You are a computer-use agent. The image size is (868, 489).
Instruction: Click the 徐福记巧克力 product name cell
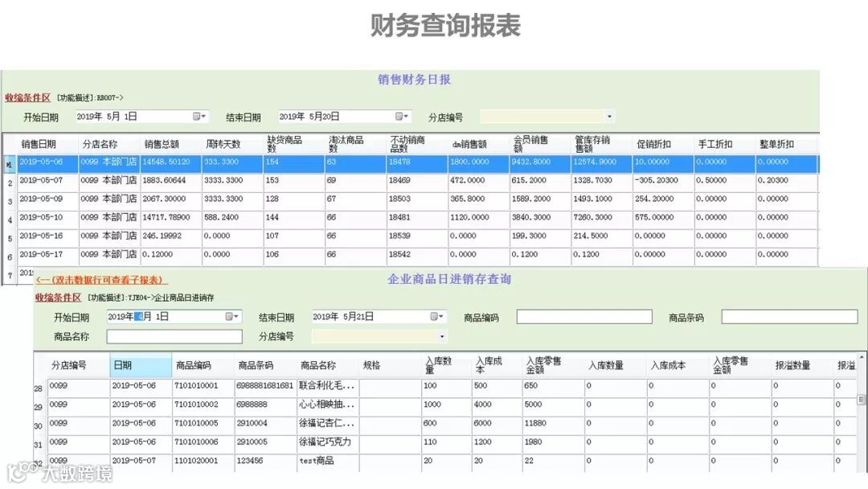(x=328, y=443)
